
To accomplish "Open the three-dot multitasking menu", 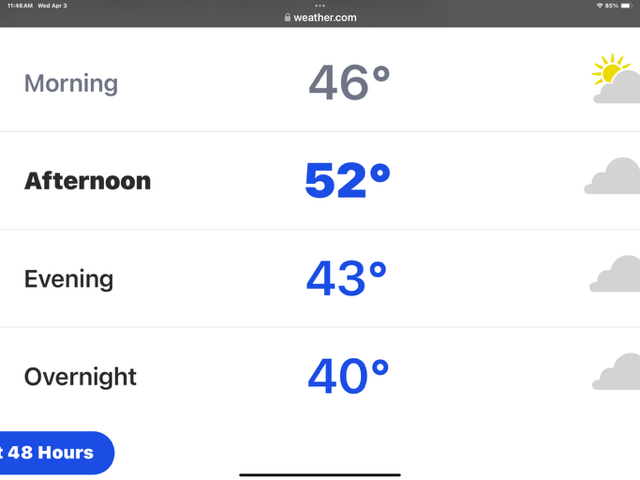I will 320,6.
